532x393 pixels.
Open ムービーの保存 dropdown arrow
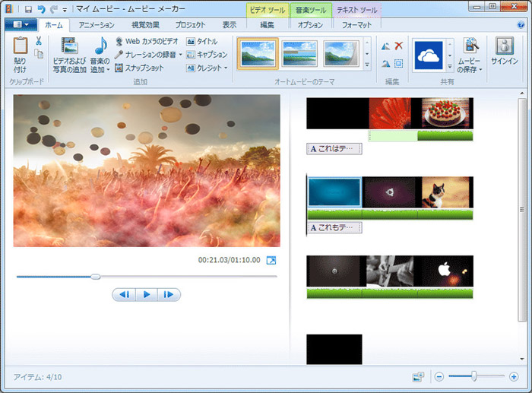click(x=480, y=70)
